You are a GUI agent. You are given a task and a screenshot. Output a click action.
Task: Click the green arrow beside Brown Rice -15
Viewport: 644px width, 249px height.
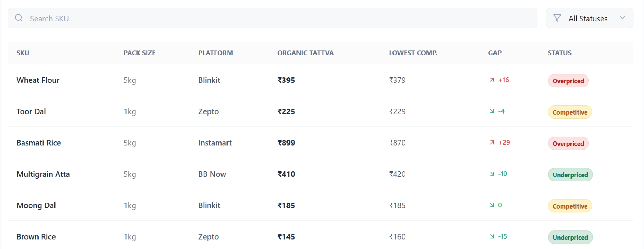point(492,236)
